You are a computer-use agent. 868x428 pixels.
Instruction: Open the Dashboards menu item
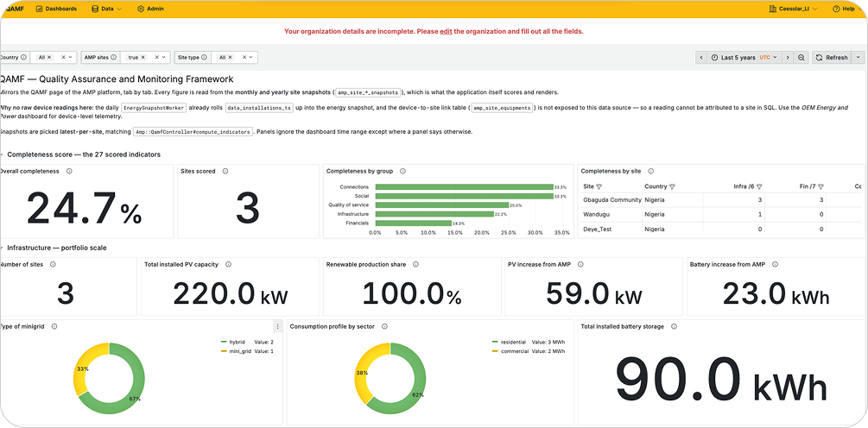pyautogui.click(x=56, y=9)
